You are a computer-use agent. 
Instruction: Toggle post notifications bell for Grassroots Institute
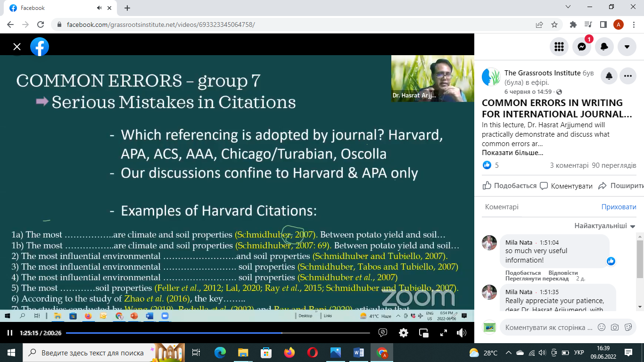pyautogui.click(x=609, y=76)
